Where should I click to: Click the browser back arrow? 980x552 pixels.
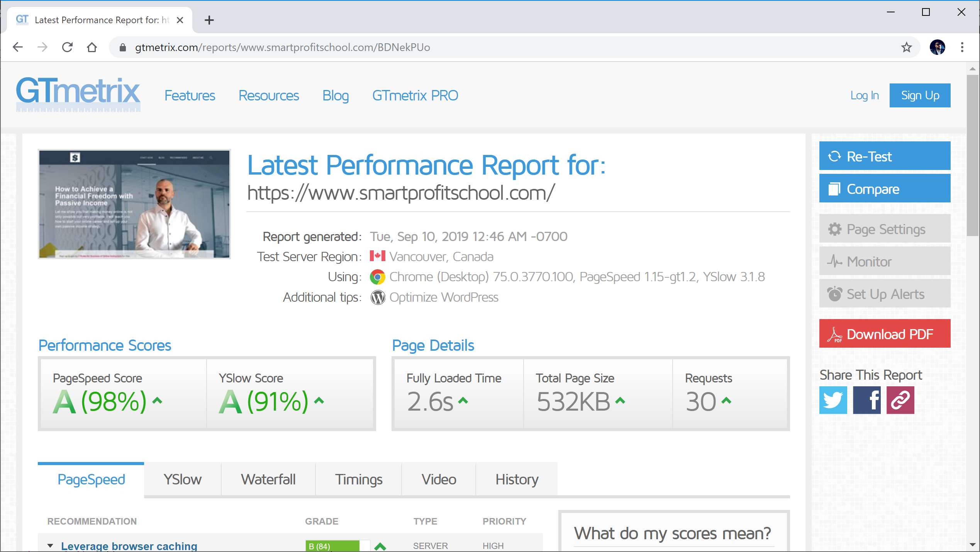(x=18, y=47)
